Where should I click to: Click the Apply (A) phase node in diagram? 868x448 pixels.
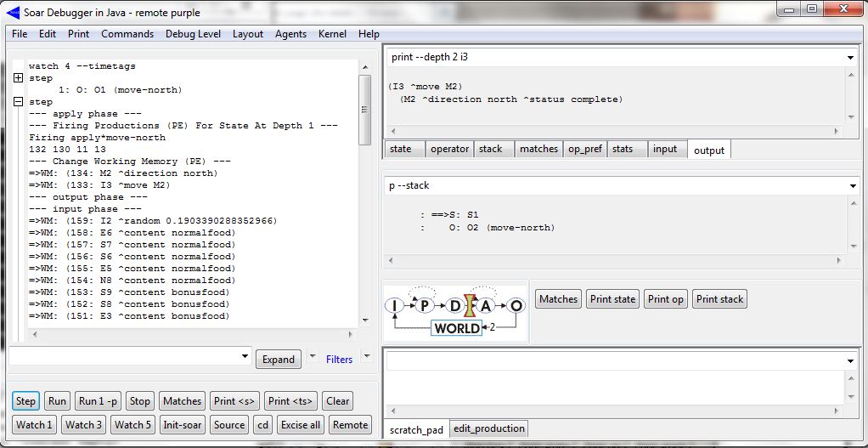(487, 305)
